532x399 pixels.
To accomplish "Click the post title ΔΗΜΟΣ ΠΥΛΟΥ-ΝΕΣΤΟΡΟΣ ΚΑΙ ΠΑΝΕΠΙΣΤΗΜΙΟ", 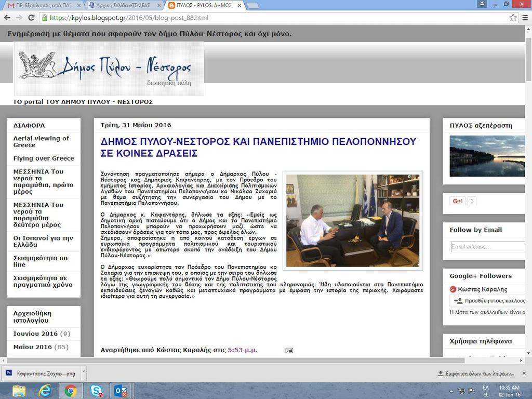I will 258,147.
